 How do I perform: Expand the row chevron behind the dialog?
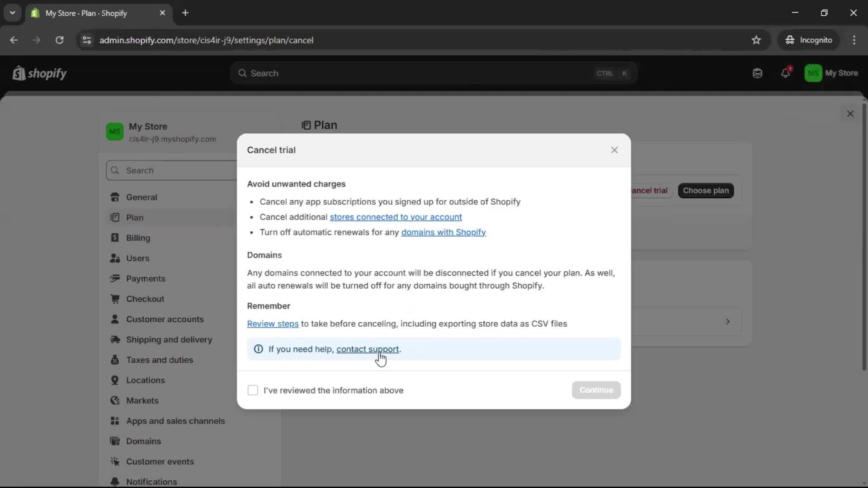pos(727,322)
